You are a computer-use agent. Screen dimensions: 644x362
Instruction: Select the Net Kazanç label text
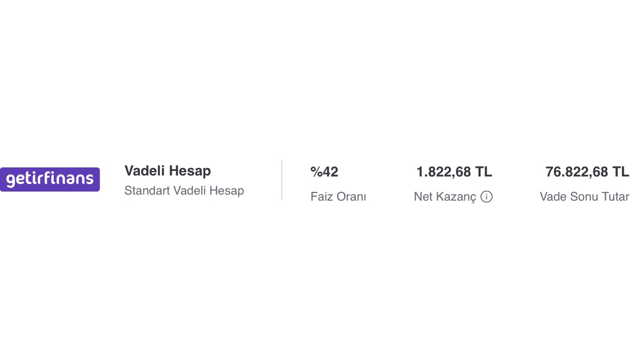pos(445,197)
